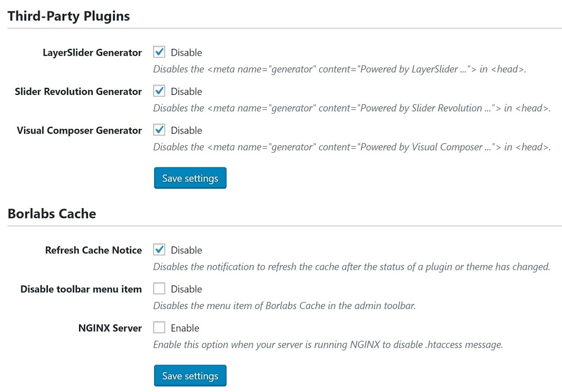Image resolution: width=562 pixels, height=392 pixels.
Task: Click the Third-Party Plugins section heading
Action: (68, 16)
